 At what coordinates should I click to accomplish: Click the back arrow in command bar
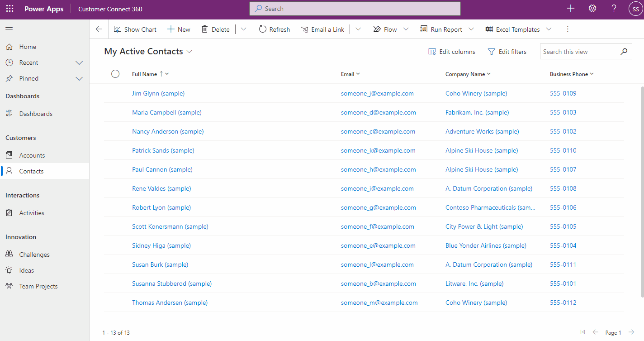click(99, 29)
